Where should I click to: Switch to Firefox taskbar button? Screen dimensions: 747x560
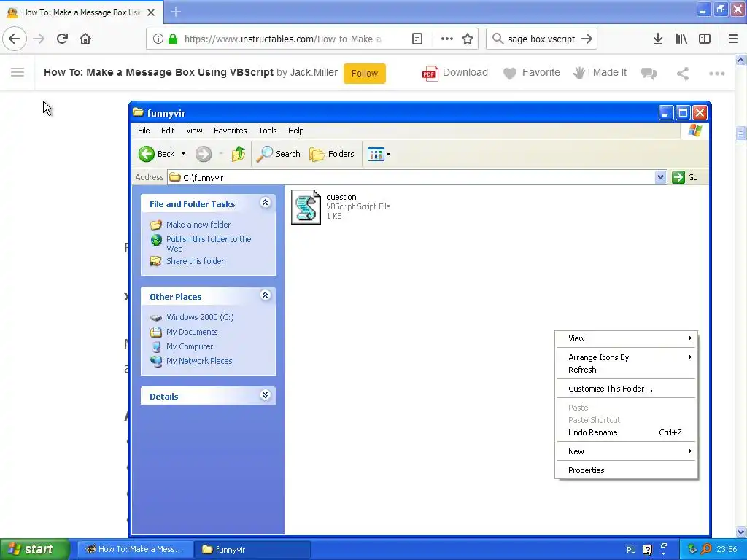(x=135, y=550)
